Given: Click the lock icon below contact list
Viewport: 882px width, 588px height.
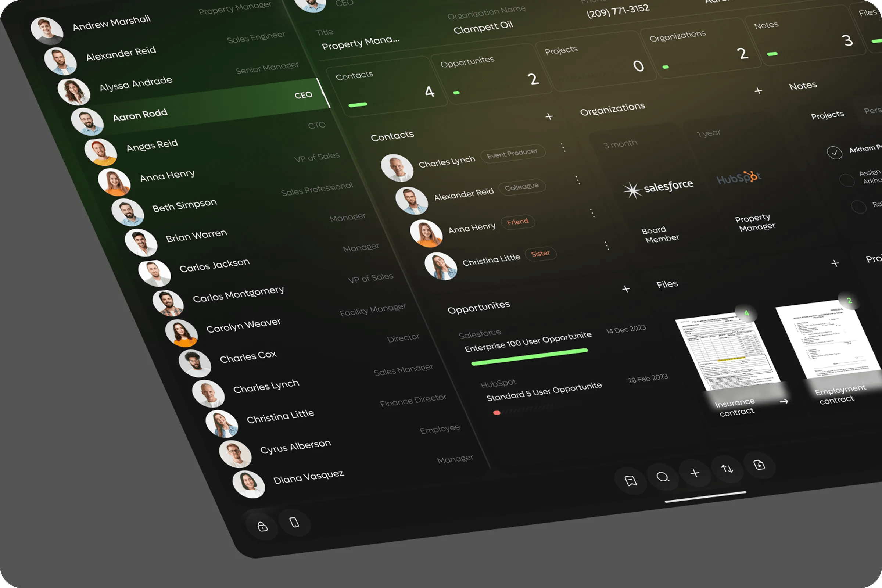Looking at the screenshot, I should [262, 527].
